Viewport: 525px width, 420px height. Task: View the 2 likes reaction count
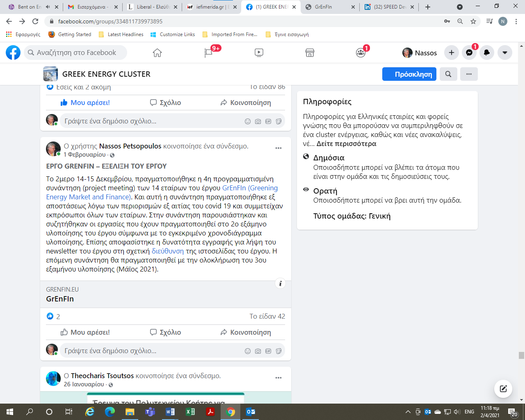53,316
